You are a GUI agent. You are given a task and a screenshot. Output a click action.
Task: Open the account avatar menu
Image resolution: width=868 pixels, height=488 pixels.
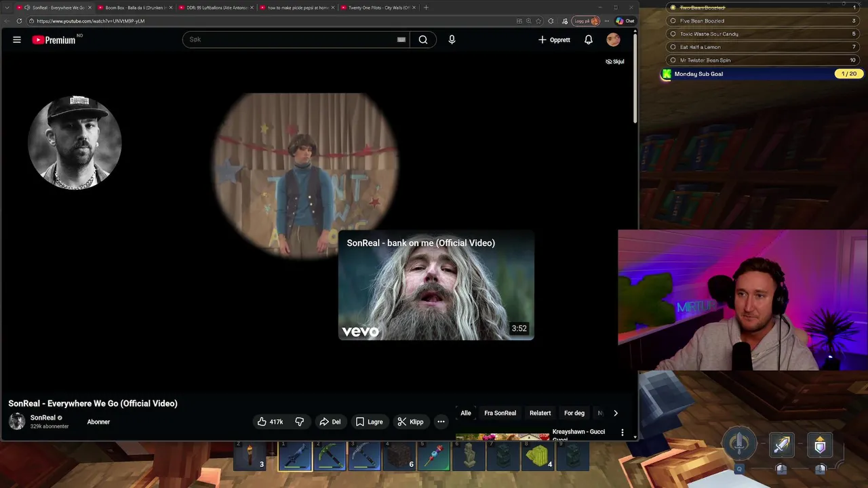pos(613,40)
